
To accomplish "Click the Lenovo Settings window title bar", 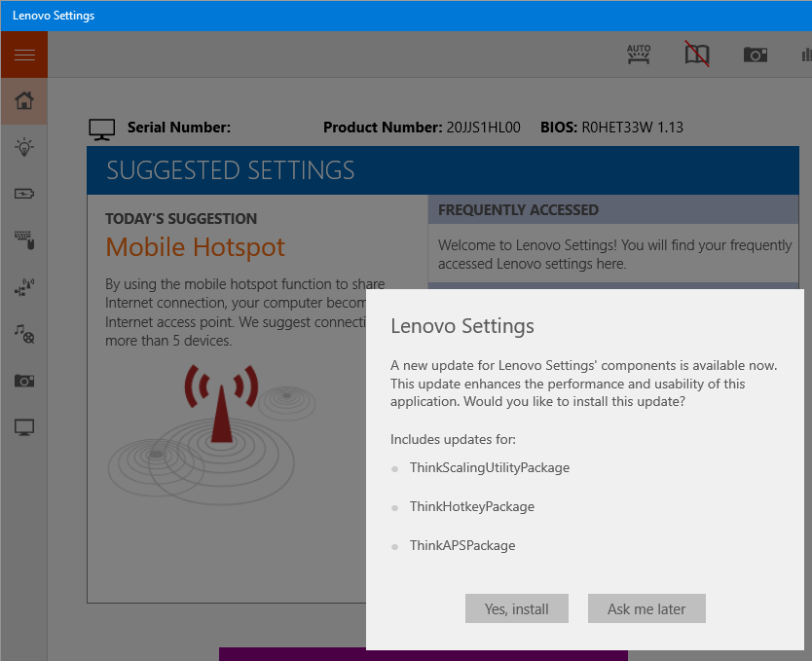I will tap(406, 16).
